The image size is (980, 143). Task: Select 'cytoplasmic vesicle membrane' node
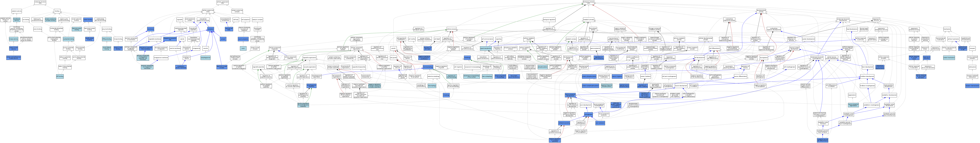click(181, 67)
